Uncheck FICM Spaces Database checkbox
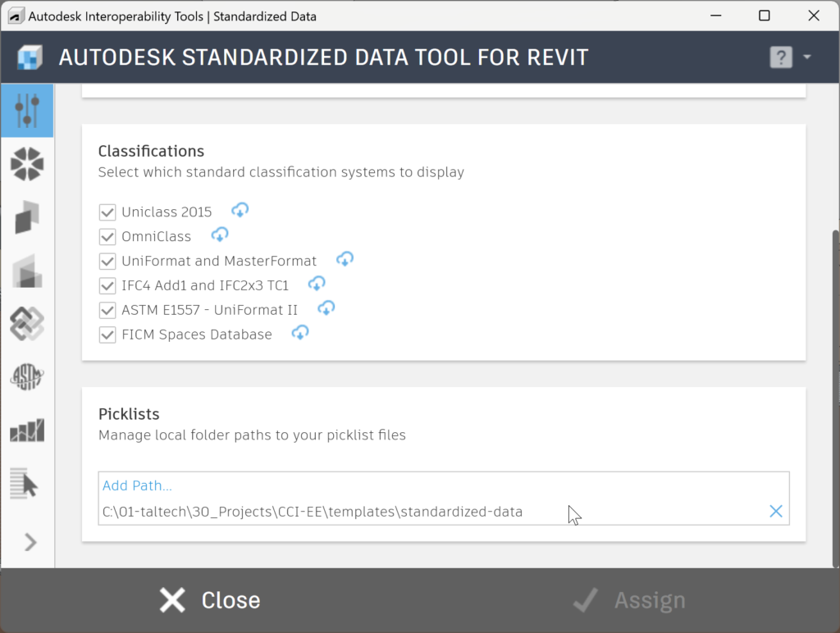840x633 pixels. point(107,335)
